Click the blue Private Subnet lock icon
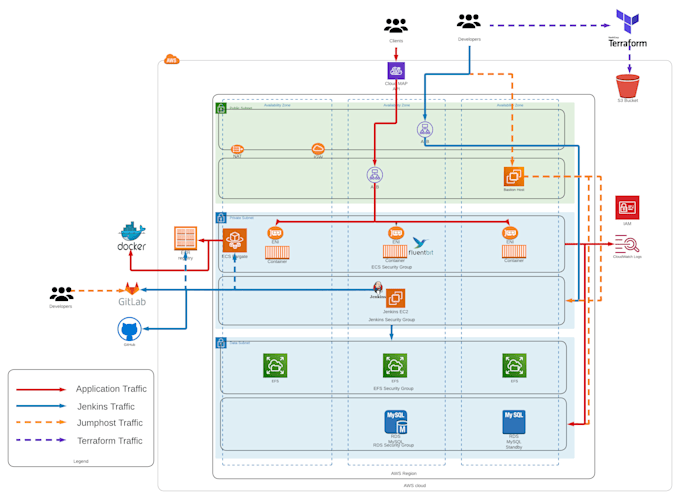680x499 pixels. click(x=221, y=218)
